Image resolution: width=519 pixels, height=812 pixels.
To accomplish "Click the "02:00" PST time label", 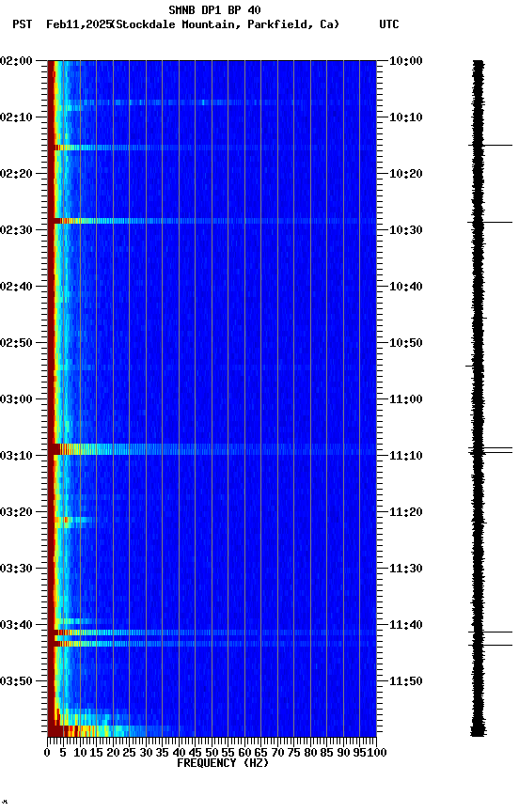I will point(16,61).
